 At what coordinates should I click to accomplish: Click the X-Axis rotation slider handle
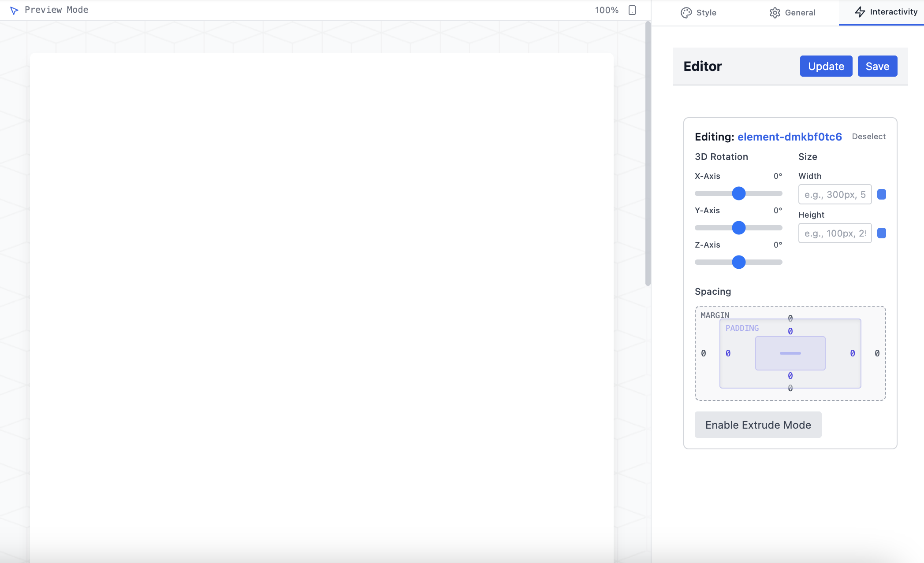(738, 193)
